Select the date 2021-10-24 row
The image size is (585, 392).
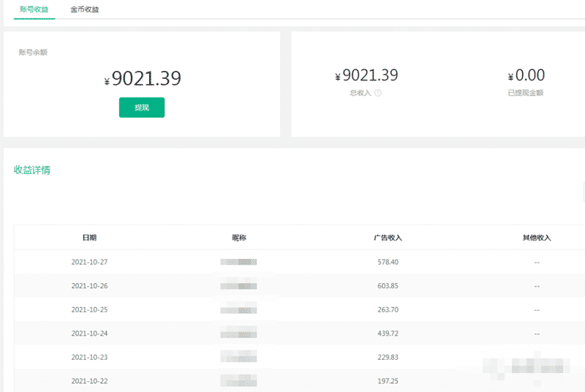coord(300,333)
